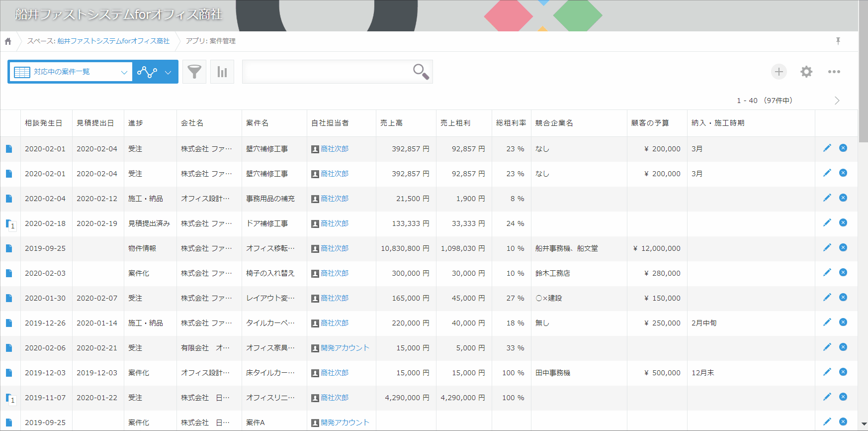Open 開発アカウント link in 2020-02-06 row

click(x=345, y=348)
